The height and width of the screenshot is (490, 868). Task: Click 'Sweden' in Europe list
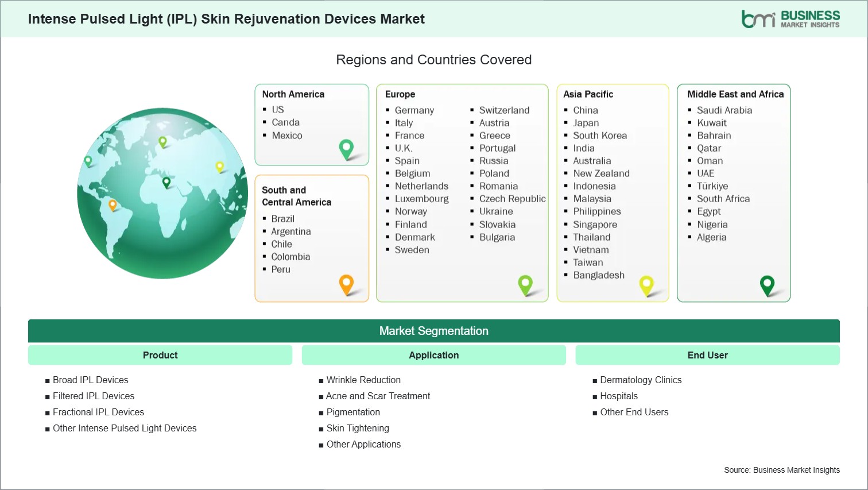tap(412, 250)
